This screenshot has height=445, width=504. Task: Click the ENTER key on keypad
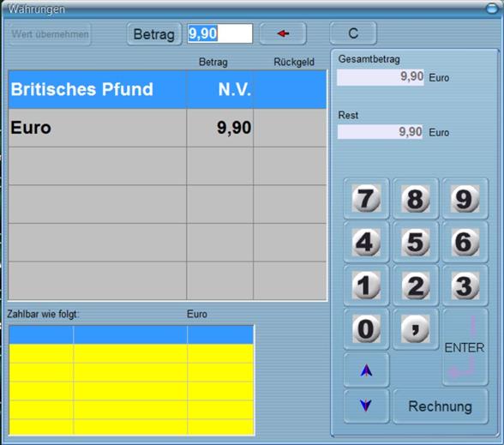point(465,347)
